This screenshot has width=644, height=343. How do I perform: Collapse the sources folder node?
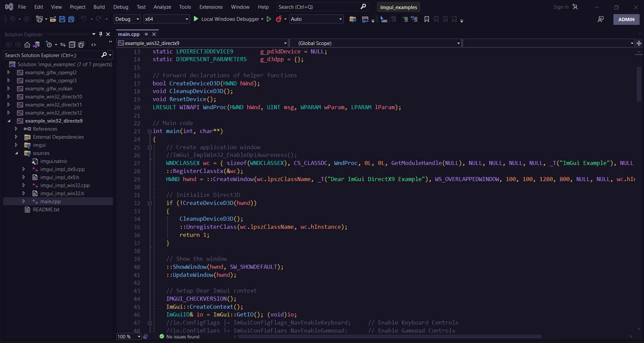16,153
